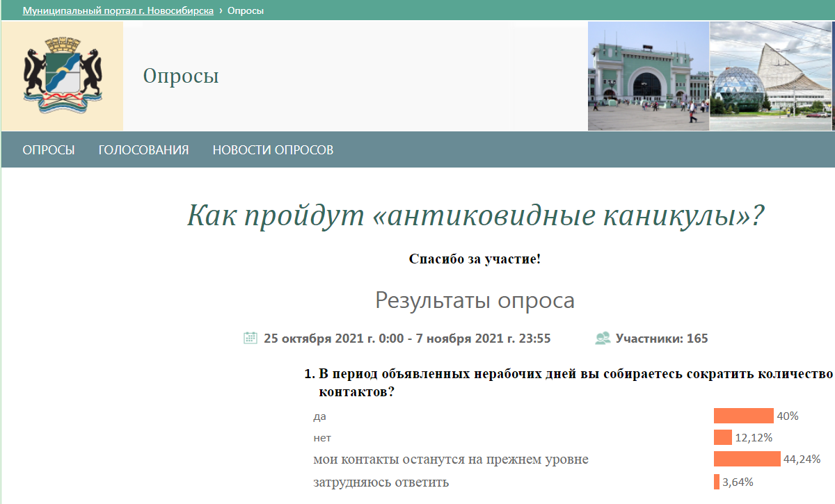Open Муниципальный портал г. Новосибирска breadcrumb link
This screenshot has width=835, height=504.
(118, 11)
